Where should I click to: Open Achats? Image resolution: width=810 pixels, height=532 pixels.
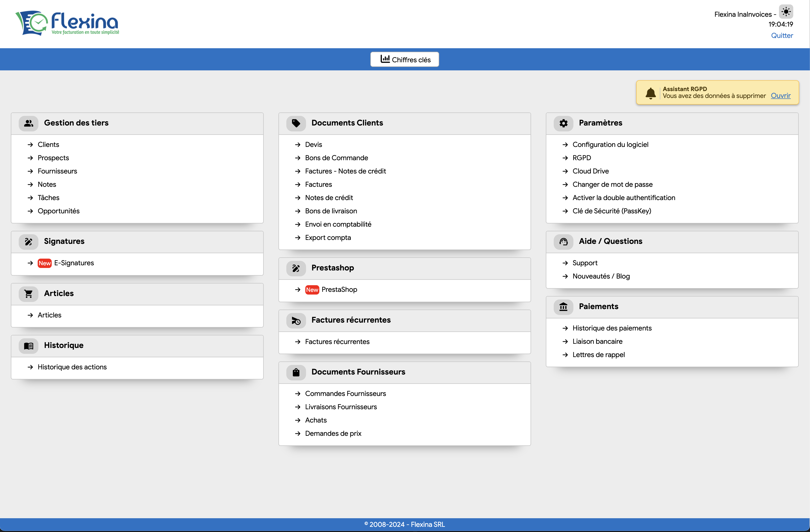(316, 420)
